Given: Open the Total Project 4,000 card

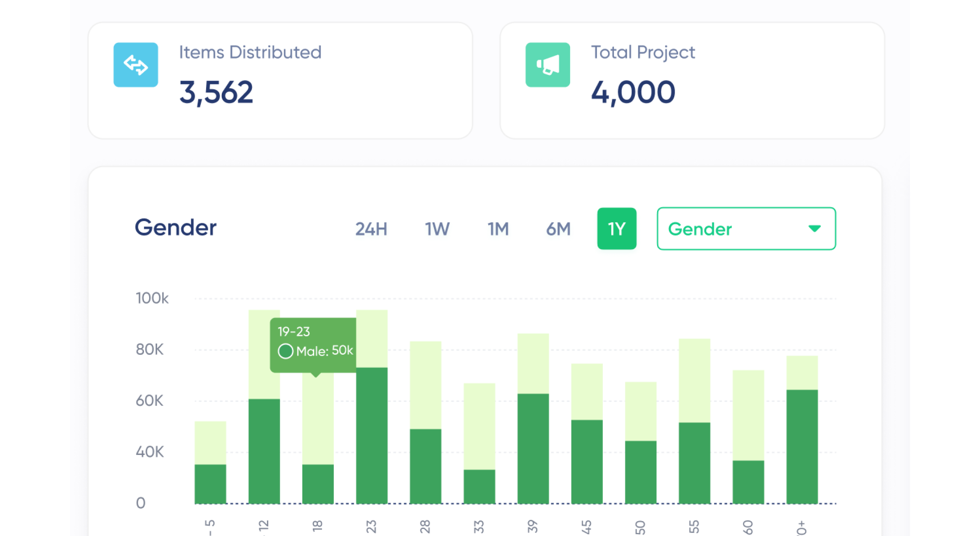Looking at the screenshot, I should (x=692, y=81).
